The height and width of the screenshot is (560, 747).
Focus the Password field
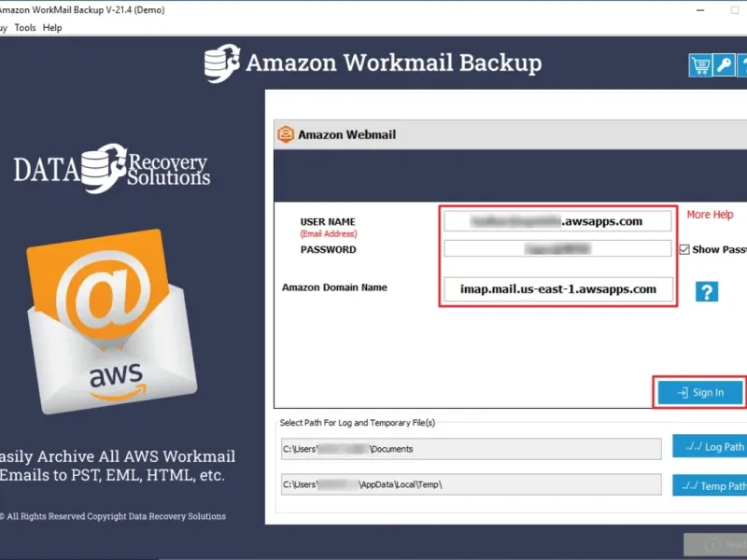coord(557,248)
